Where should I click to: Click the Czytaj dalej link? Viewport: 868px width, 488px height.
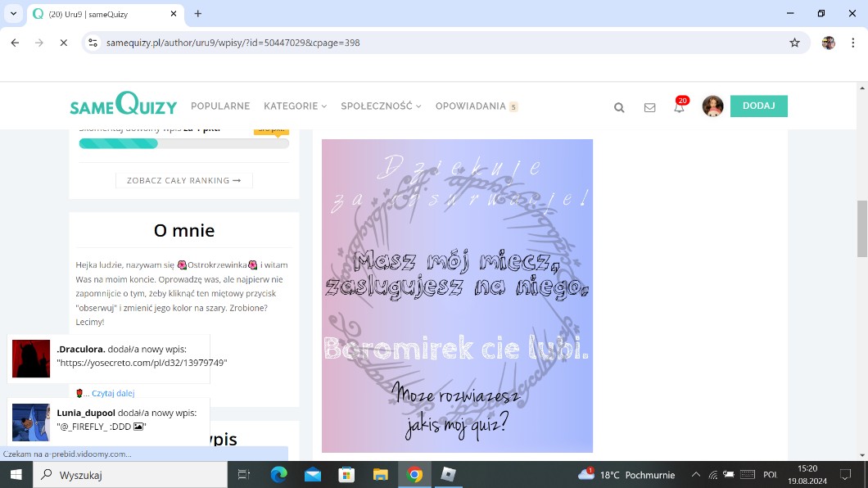(113, 393)
